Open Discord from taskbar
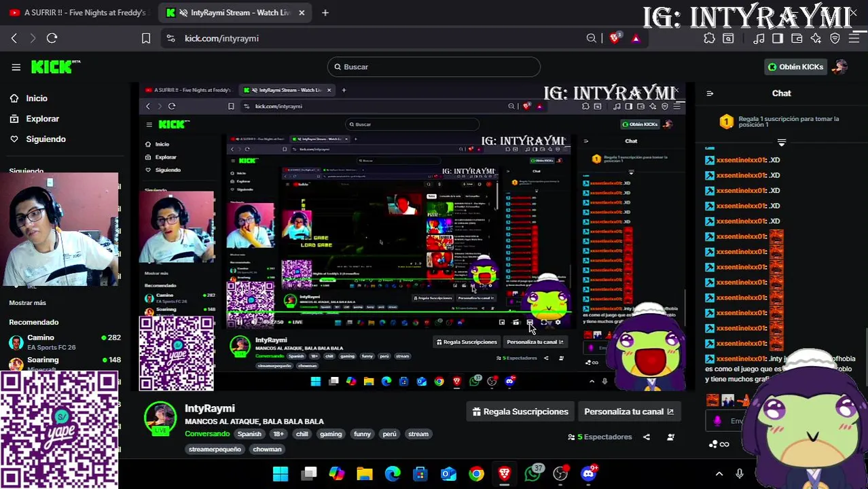This screenshot has width=868, height=489. pyautogui.click(x=588, y=473)
